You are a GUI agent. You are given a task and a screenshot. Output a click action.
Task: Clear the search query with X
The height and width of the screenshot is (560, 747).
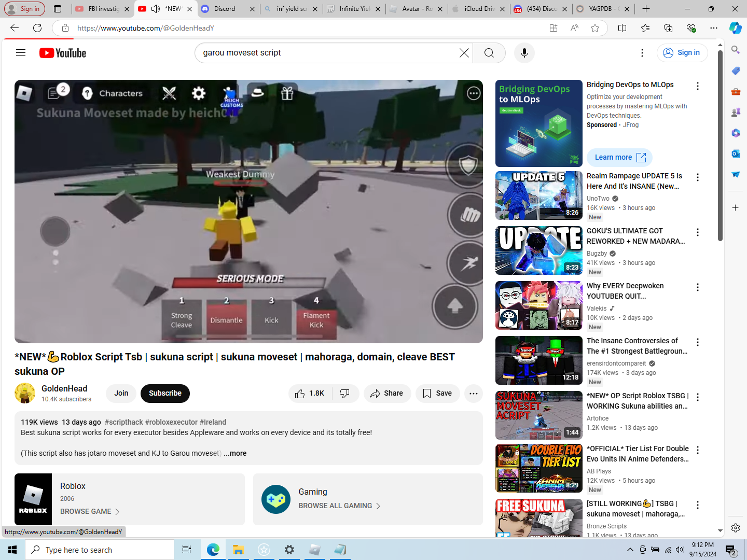tap(464, 53)
